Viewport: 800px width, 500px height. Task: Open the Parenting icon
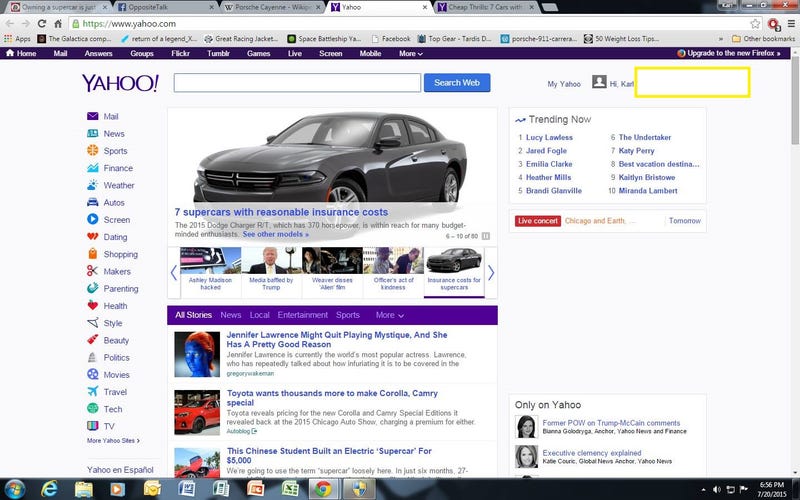[x=92, y=288]
